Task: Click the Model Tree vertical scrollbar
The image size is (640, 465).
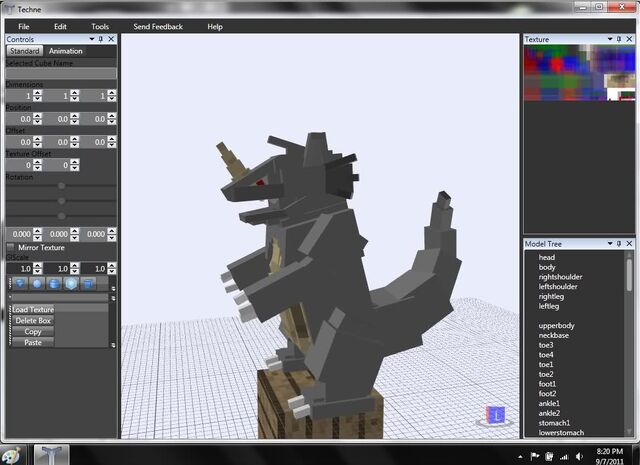Action: pos(629,343)
